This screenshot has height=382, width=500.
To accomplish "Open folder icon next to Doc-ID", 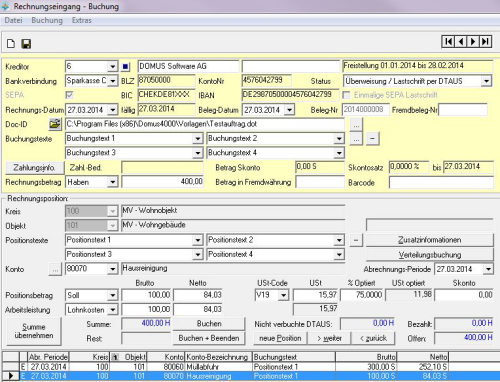I will [x=55, y=124].
